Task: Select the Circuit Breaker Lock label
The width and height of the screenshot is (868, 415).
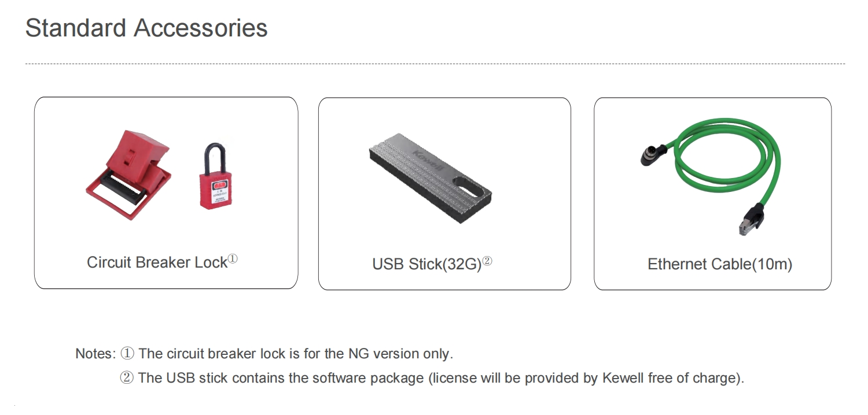Action: [157, 262]
